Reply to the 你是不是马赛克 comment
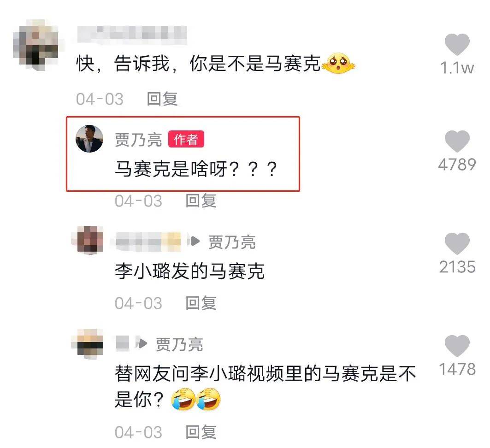Viewport: 490px width, 448px height. point(162,99)
